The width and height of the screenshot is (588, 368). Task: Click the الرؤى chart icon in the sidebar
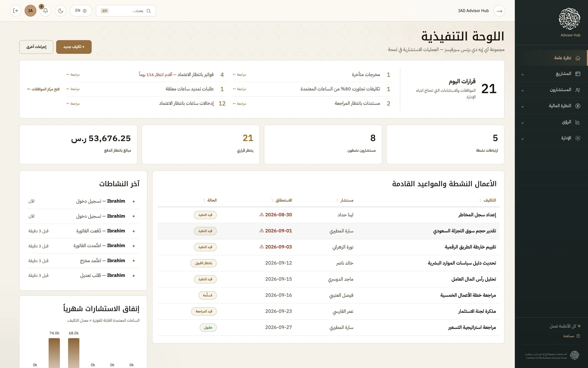click(x=578, y=122)
